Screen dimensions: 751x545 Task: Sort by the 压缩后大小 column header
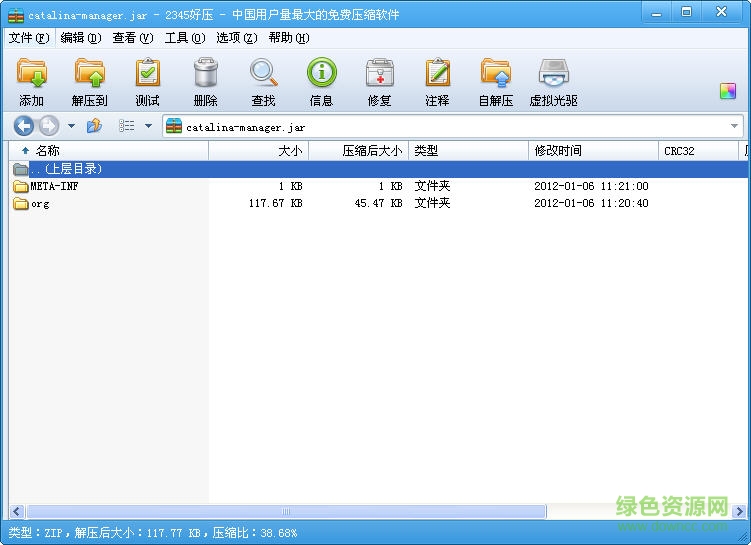coord(359,151)
